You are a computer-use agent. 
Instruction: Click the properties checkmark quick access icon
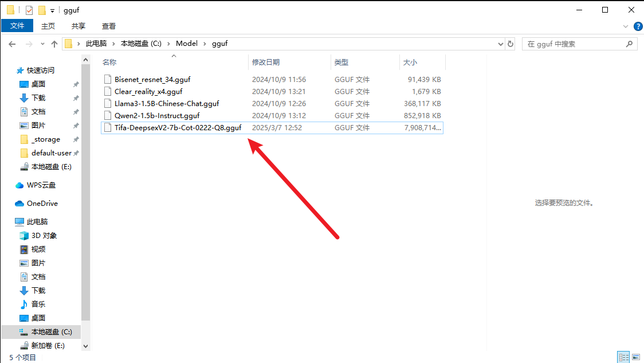tap(29, 10)
